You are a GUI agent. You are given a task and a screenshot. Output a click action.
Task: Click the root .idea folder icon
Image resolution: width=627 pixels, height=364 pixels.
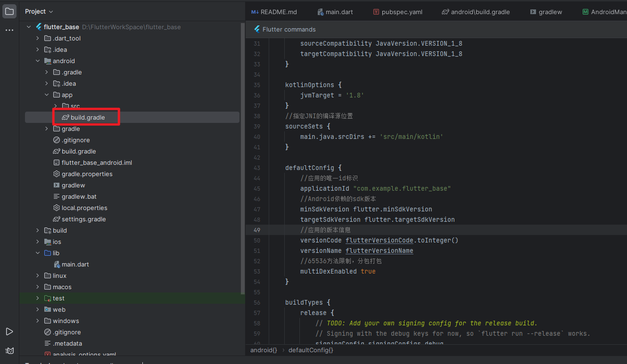[x=48, y=49]
